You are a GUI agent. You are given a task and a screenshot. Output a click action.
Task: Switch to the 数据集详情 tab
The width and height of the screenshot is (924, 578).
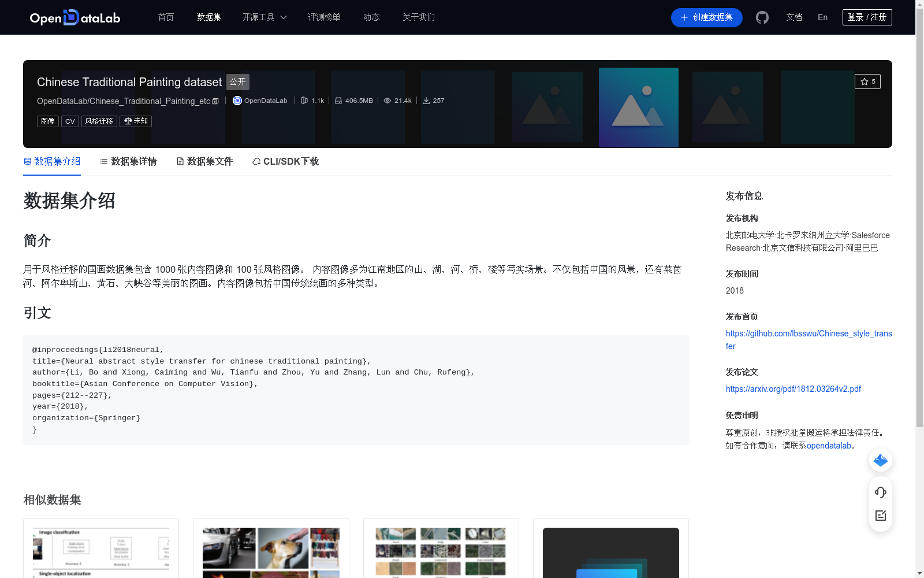128,161
